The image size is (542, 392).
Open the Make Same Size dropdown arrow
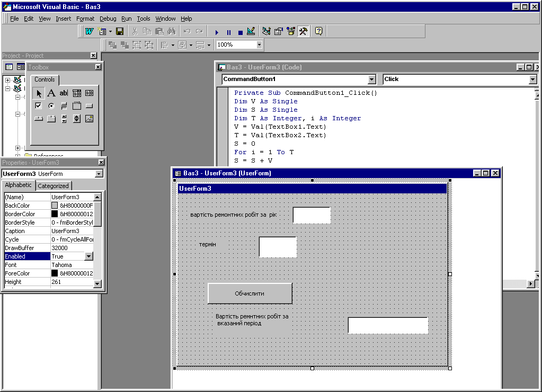pos(209,45)
